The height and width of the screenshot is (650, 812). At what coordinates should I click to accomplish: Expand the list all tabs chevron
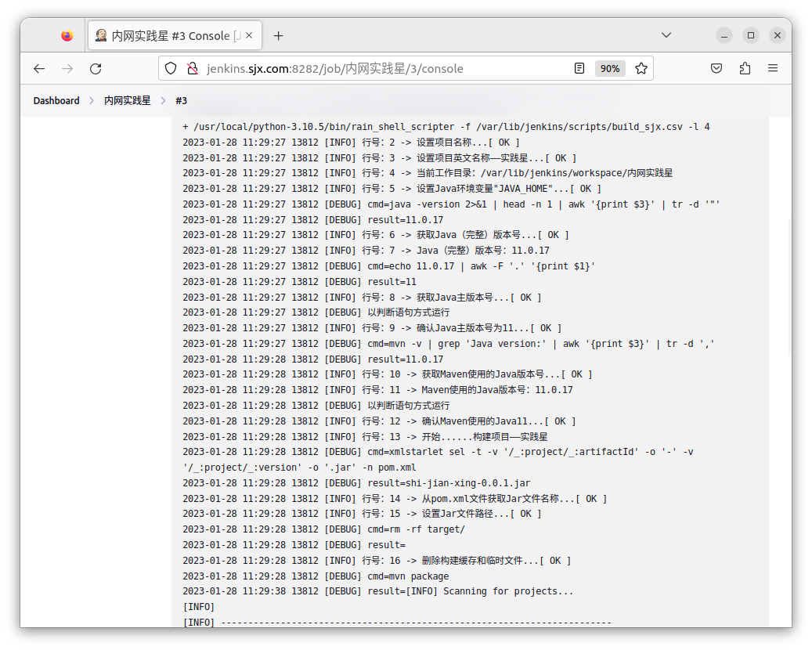pyautogui.click(x=666, y=35)
